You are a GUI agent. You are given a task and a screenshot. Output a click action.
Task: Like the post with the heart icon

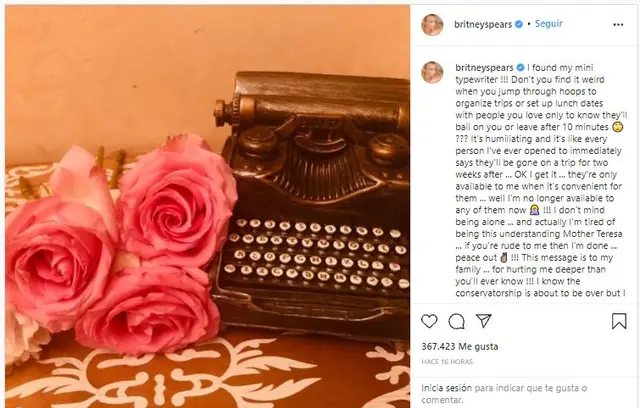click(x=429, y=322)
